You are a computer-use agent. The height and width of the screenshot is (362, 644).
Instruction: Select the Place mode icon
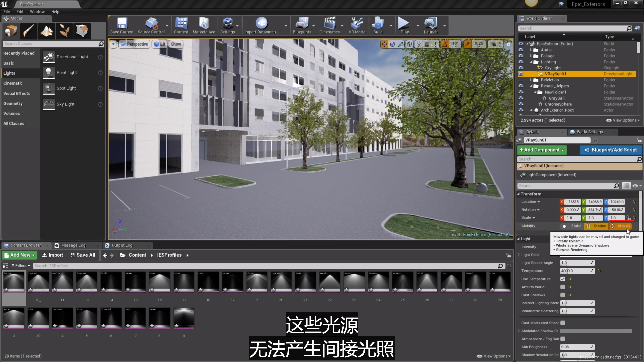[11, 31]
